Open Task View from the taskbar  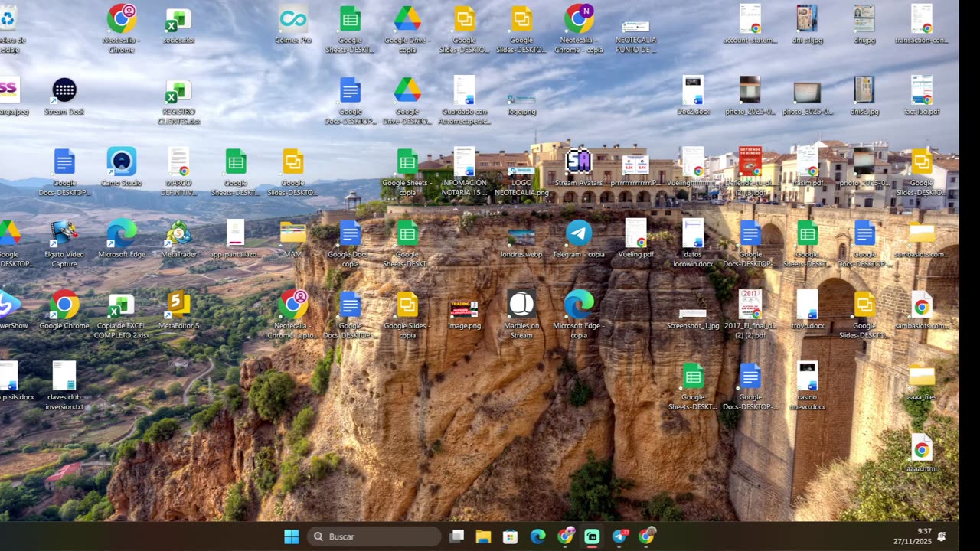tap(456, 536)
